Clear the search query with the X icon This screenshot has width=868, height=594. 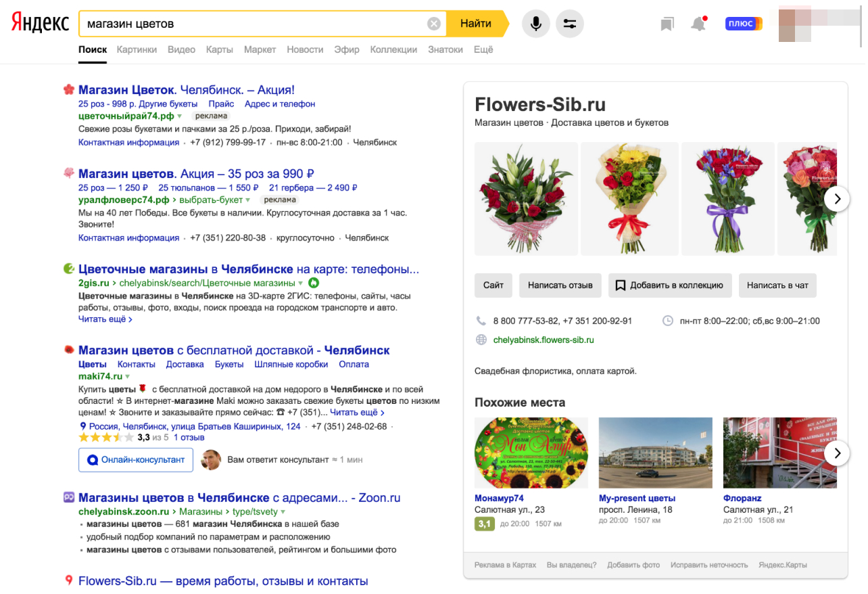tap(433, 23)
